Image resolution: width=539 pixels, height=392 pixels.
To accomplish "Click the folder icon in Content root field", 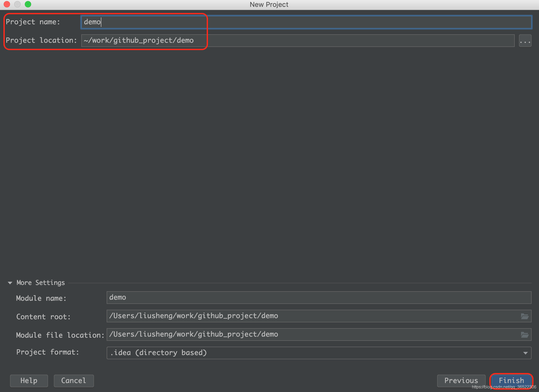I will (524, 316).
